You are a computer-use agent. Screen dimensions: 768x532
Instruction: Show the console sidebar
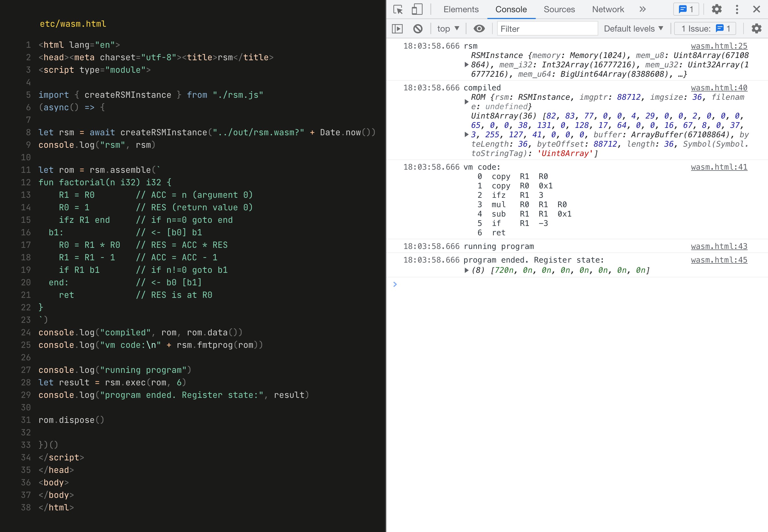[x=398, y=29]
